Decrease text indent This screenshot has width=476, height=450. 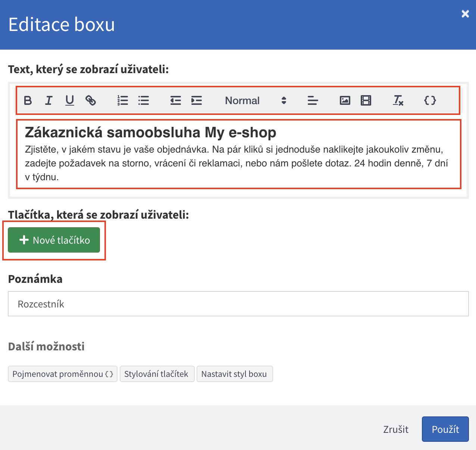click(175, 100)
